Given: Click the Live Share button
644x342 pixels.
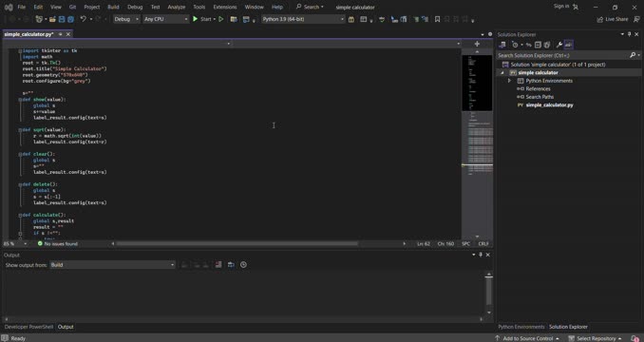Looking at the screenshot, I should (x=613, y=19).
